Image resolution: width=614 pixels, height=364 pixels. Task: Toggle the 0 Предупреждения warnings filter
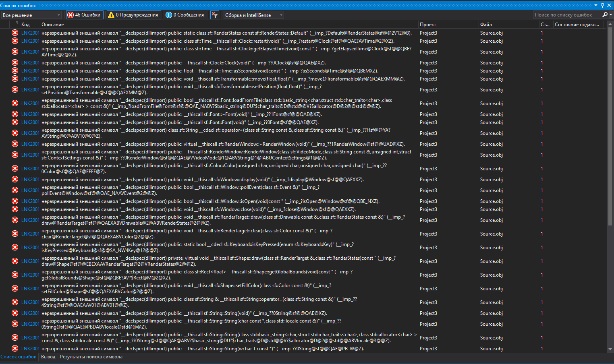click(x=133, y=15)
